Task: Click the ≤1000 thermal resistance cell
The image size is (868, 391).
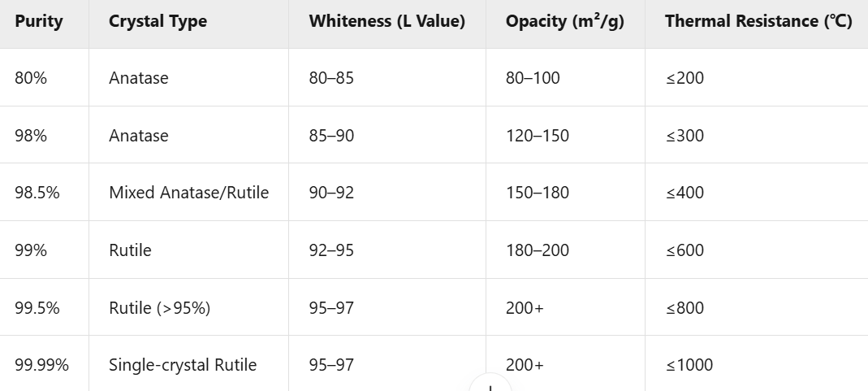Action: pos(689,365)
